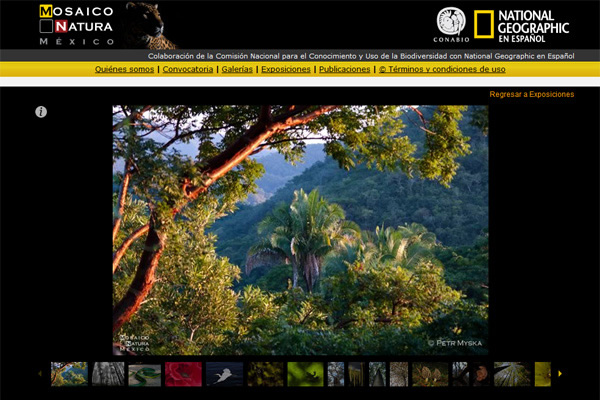Open the Galerías section
The image size is (600, 400).
pyautogui.click(x=237, y=69)
